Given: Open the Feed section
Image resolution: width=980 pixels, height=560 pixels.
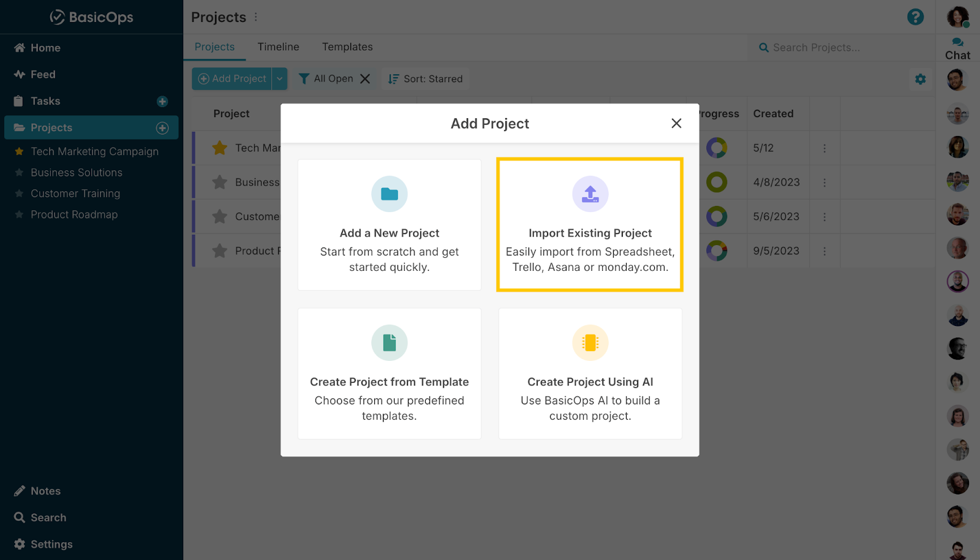Looking at the screenshot, I should [x=18, y=74].
